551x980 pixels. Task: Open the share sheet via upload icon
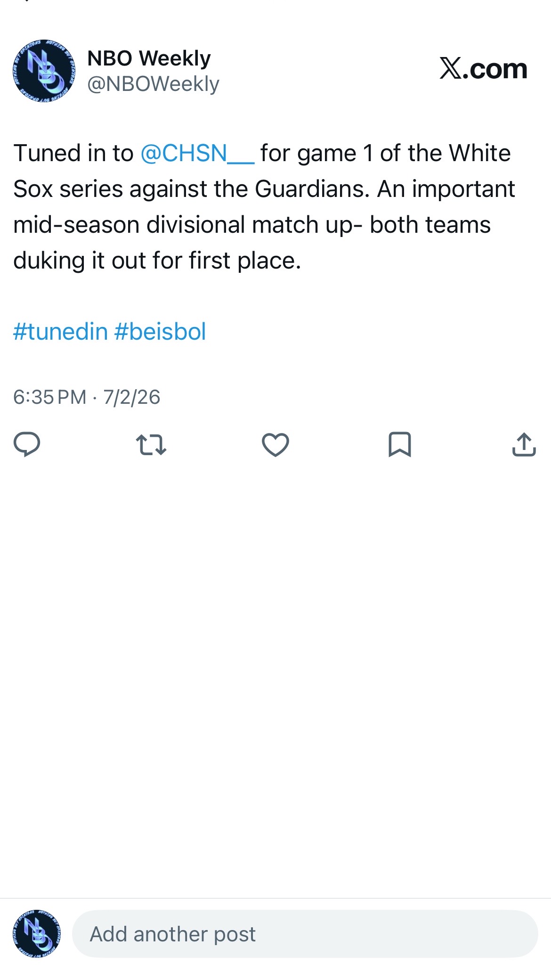[x=524, y=444]
